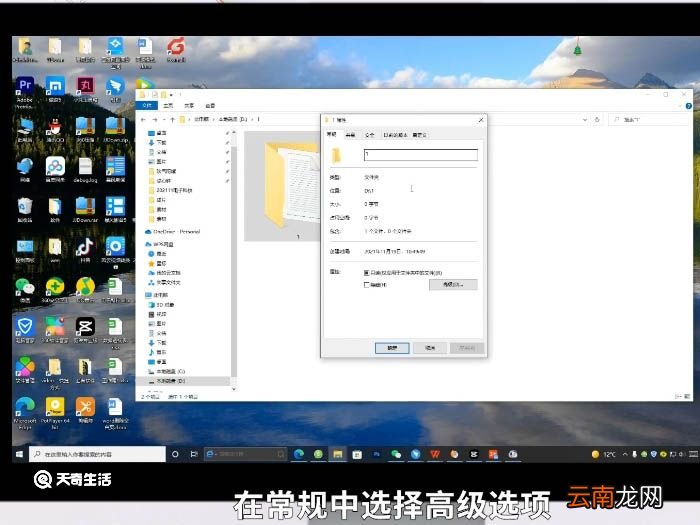This screenshot has height=525, width=700.
Task: Toggle the Hidden attribute checkbox
Action: point(367,284)
